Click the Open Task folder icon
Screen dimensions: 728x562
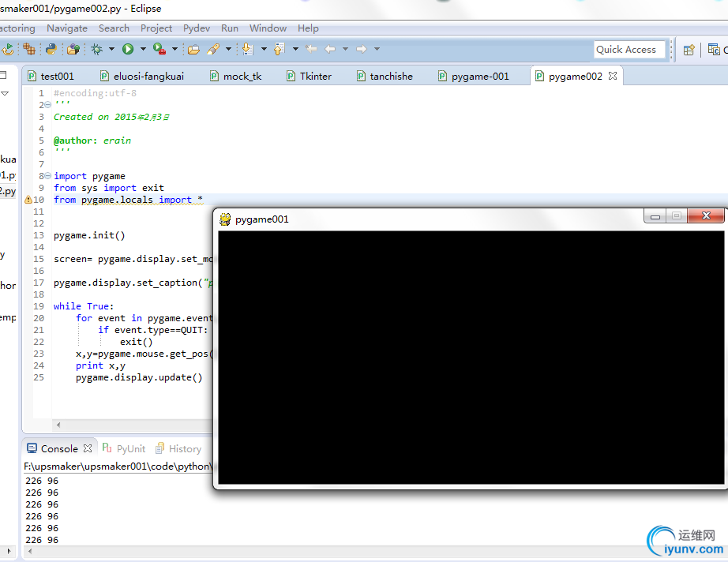(193, 49)
